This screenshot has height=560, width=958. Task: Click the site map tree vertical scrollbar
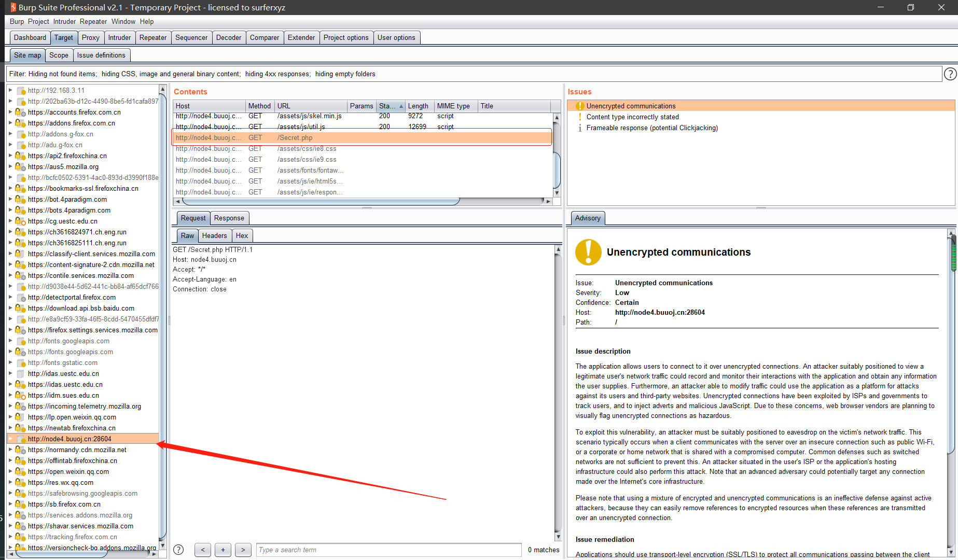162,316
